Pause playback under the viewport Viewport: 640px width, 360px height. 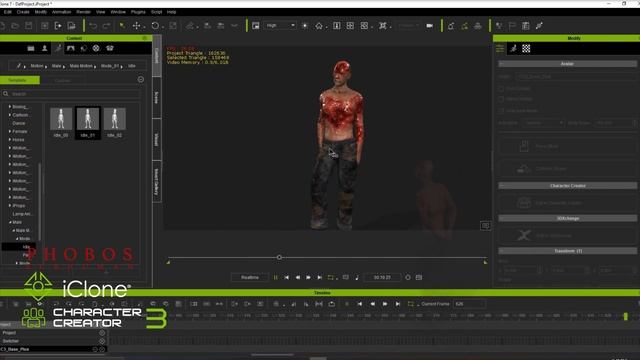276,278
